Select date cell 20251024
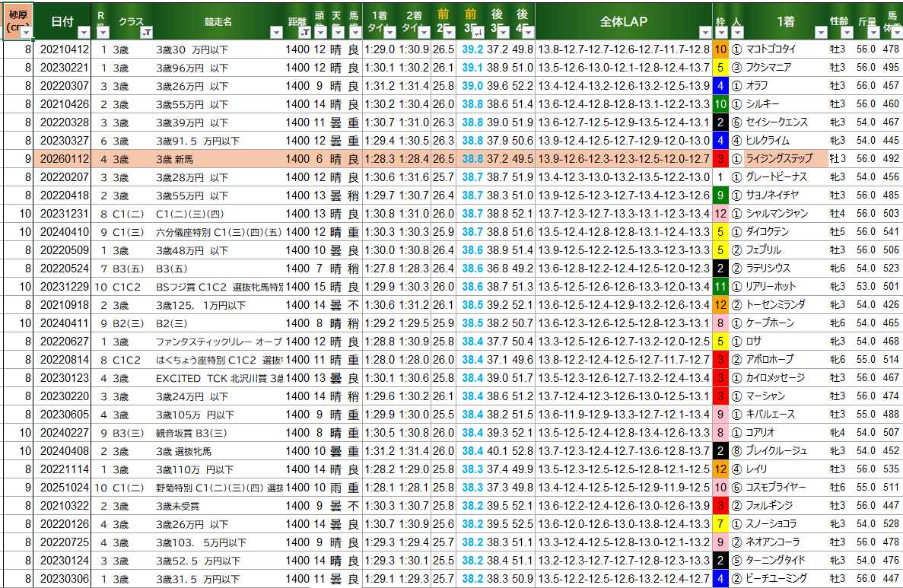The height and width of the screenshot is (588, 903). point(62,488)
